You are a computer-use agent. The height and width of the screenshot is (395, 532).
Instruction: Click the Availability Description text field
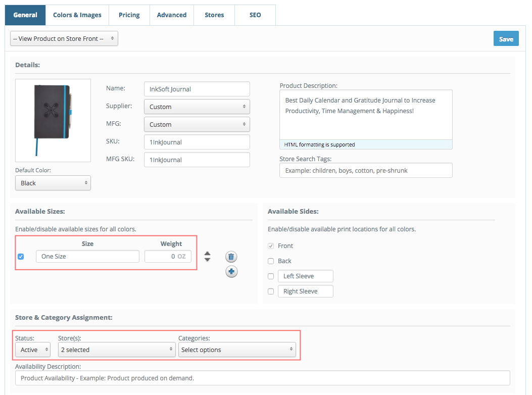point(262,378)
